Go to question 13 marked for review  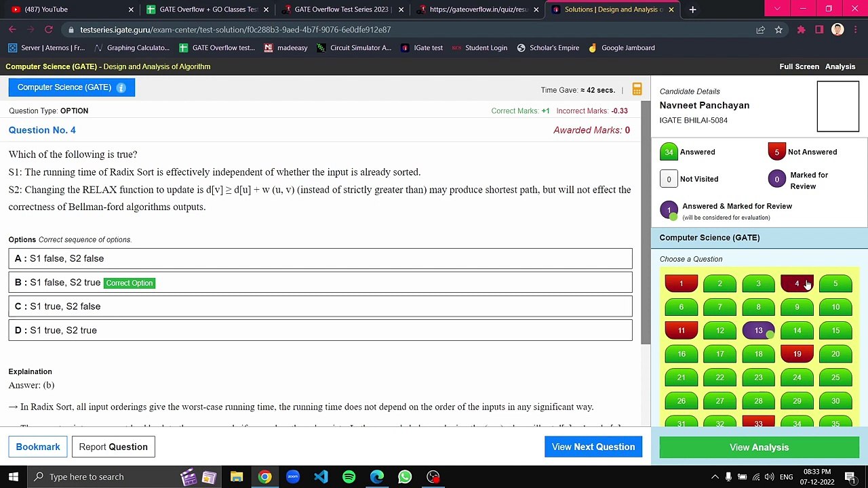coord(758,330)
